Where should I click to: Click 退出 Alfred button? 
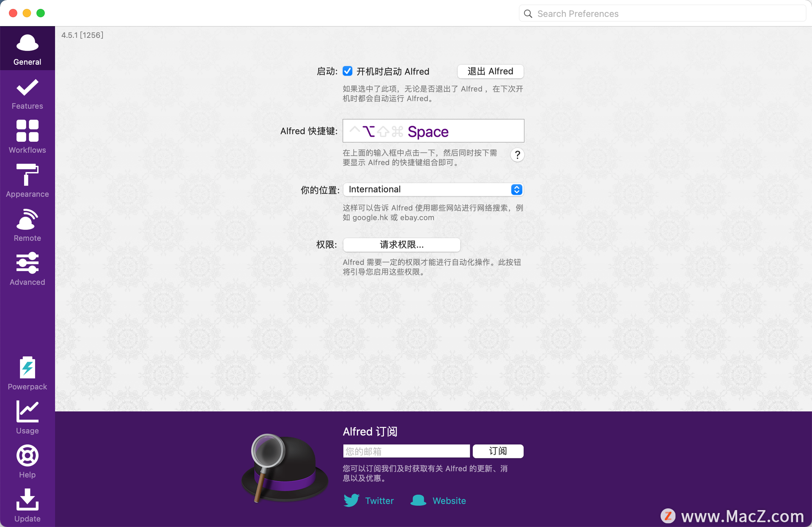(x=491, y=71)
